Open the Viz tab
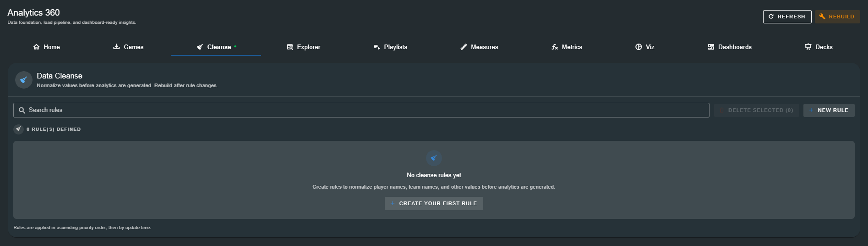Screen dimensions: 868x246 coord(644,47)
